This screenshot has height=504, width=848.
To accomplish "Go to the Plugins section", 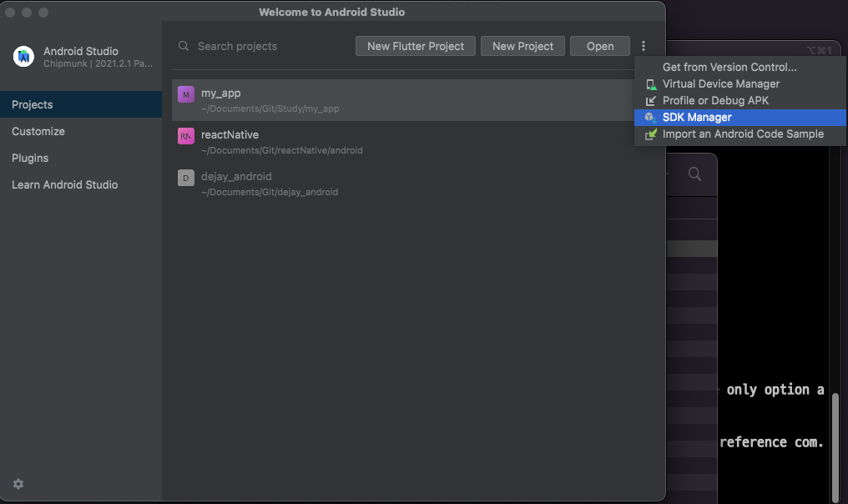I will click(81, 158).
